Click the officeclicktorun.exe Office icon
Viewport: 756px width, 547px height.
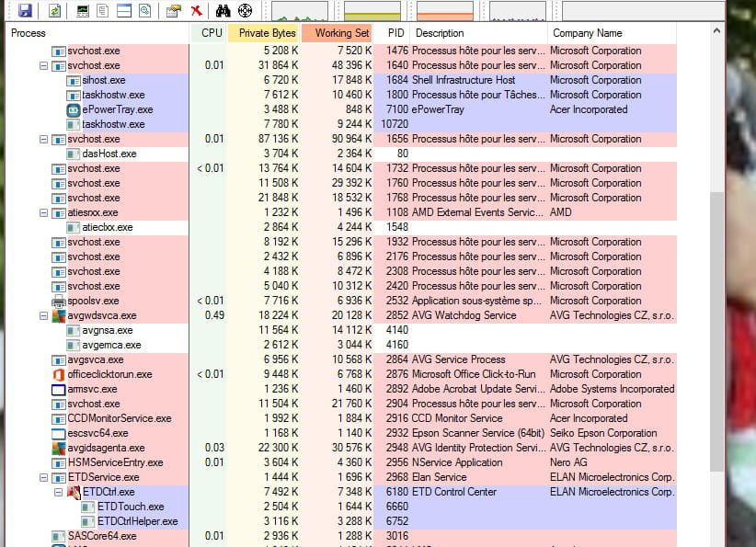point(58,375)
